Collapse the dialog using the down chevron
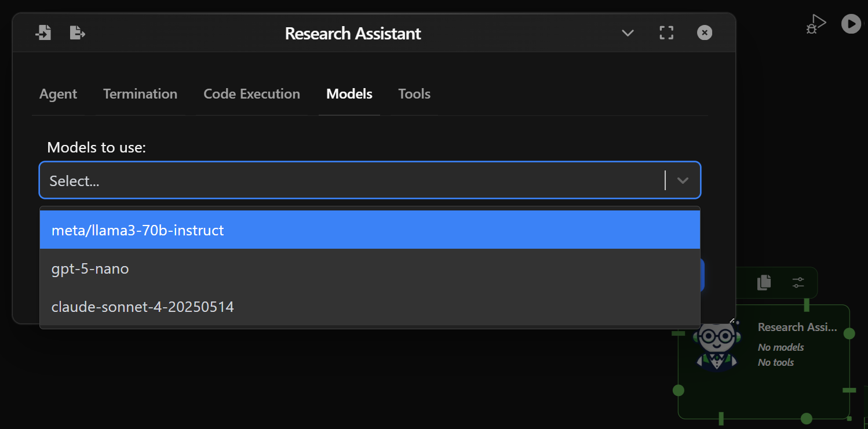The width and height of the screenshot is (868, 429). [628, 33]
